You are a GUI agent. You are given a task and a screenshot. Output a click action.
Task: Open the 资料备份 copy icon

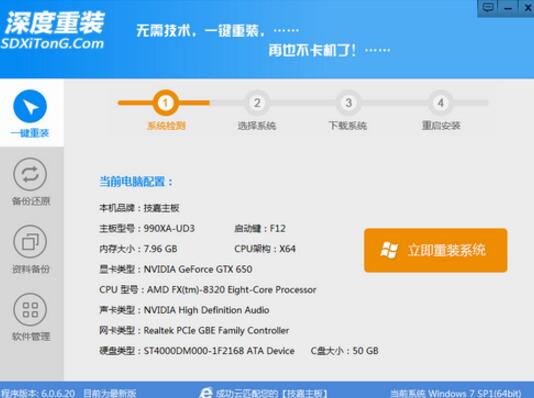(30, 242)
